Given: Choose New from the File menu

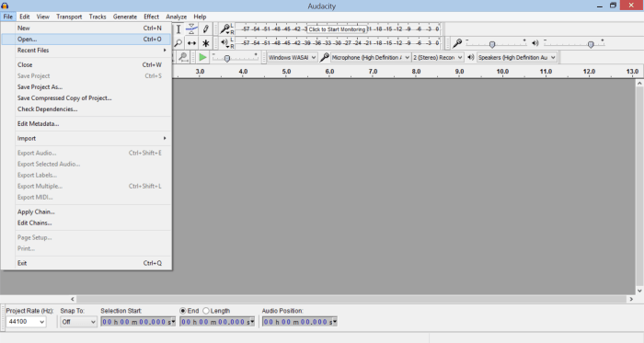Looking at the screenshot, I should pos(86,28).
